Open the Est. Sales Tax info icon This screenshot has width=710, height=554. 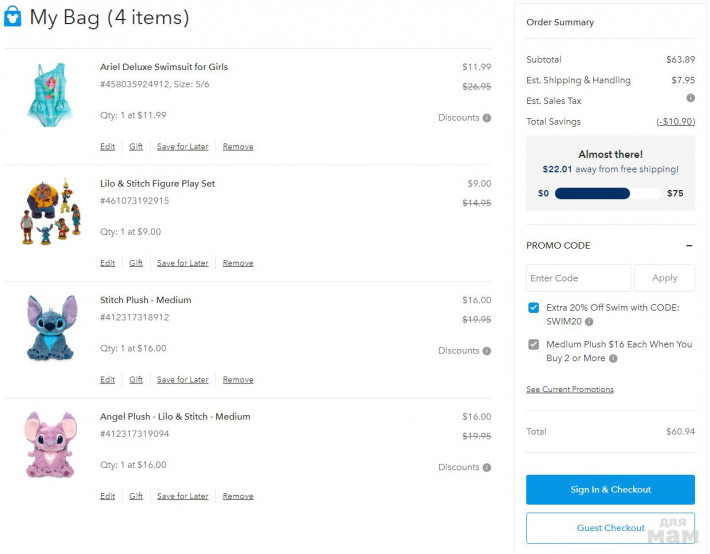690,98
